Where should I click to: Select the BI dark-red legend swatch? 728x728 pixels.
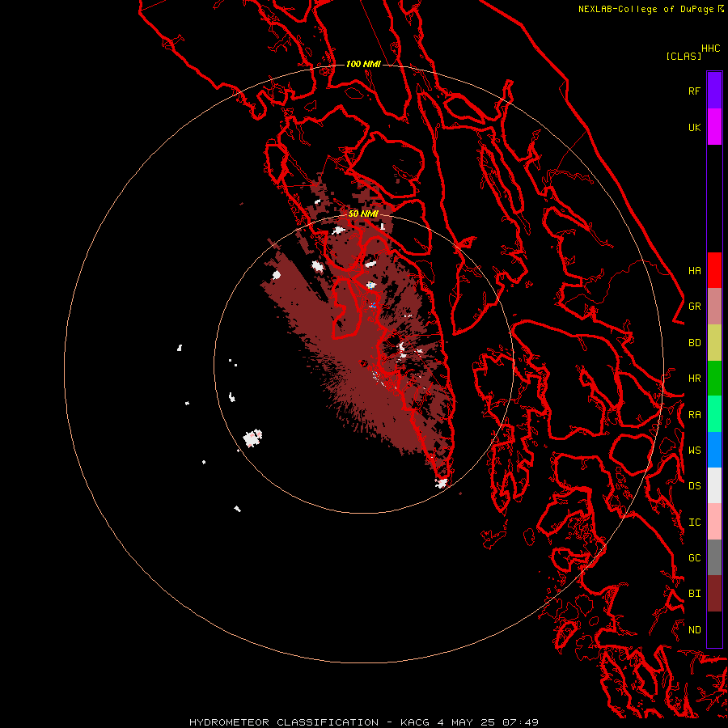pos(714,594)
